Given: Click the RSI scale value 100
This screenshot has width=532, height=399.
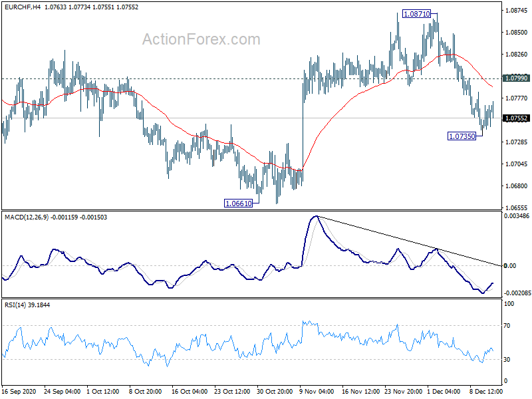Looking at the screenshot, I should (x=509, y=304).
